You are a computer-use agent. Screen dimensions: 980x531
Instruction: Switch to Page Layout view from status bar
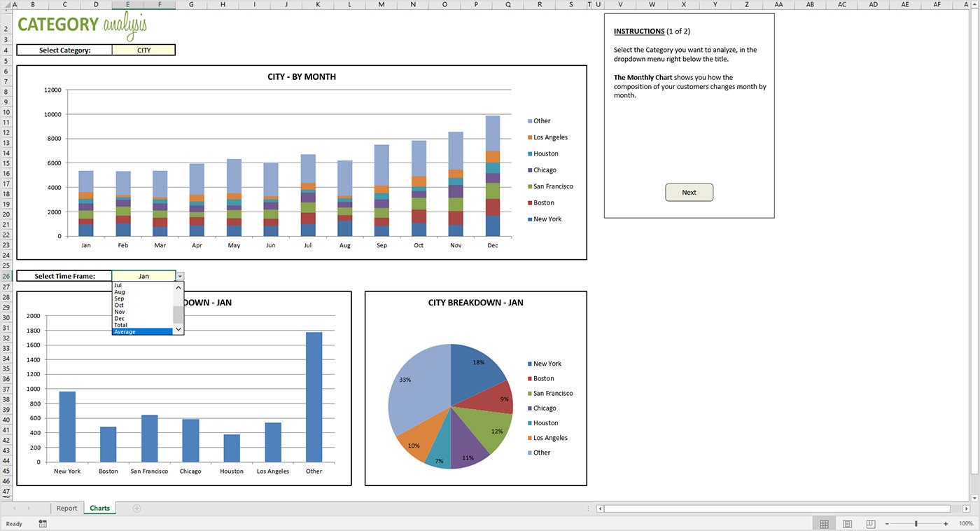847,523
